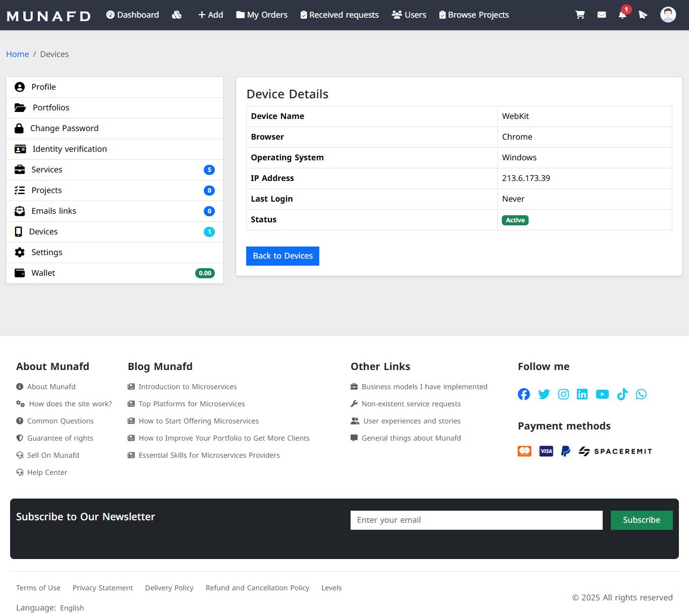The height and width of the screenshot is (616, 689).
Task: Open the notifications bell
Action: (622, 15)
